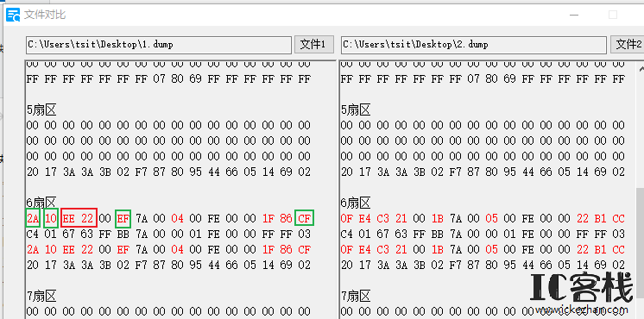The height and width of the screenshot is (319, 644).
Task: Click the C4 01 67 63 row in left pane
Action: 169,235
